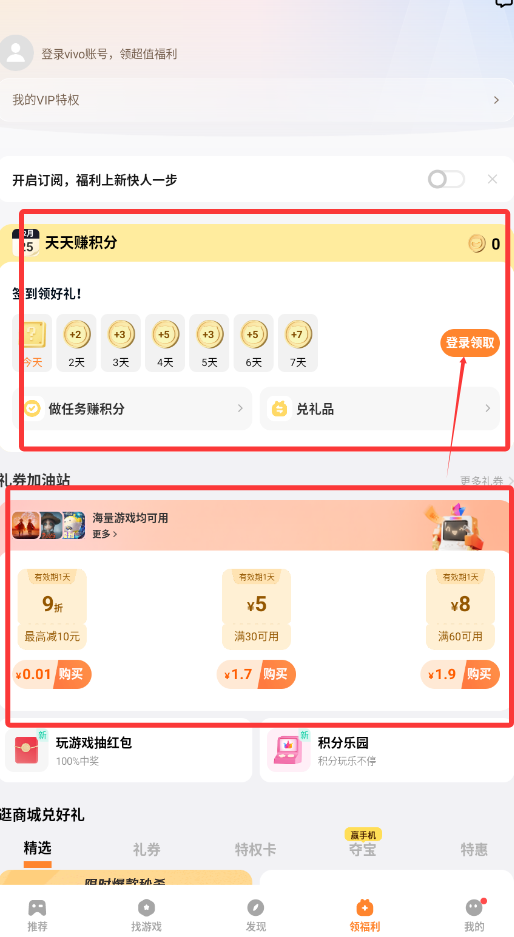Tap the 登录领取 orange button
The width and height of the screenshot is (514, 937).
point(470,343)
